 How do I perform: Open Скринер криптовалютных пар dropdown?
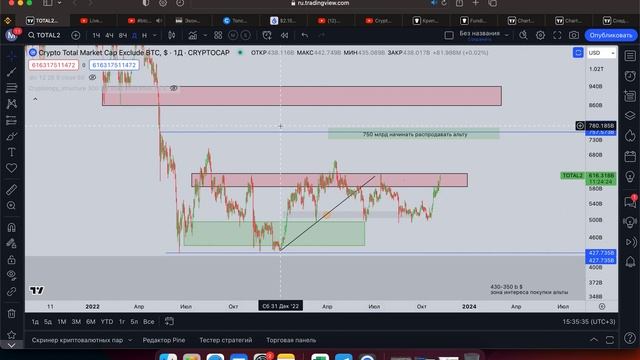pyautogui.click(x=82, y=340)
